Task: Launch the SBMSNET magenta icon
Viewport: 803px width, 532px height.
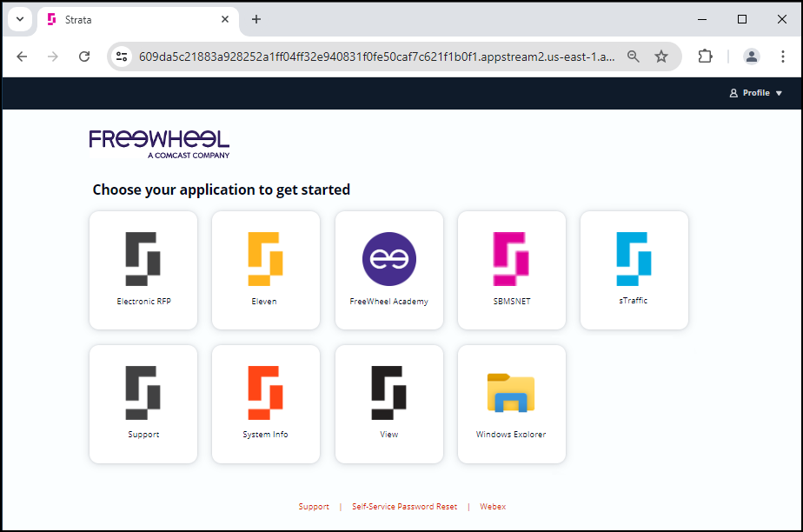Action: 511,258
